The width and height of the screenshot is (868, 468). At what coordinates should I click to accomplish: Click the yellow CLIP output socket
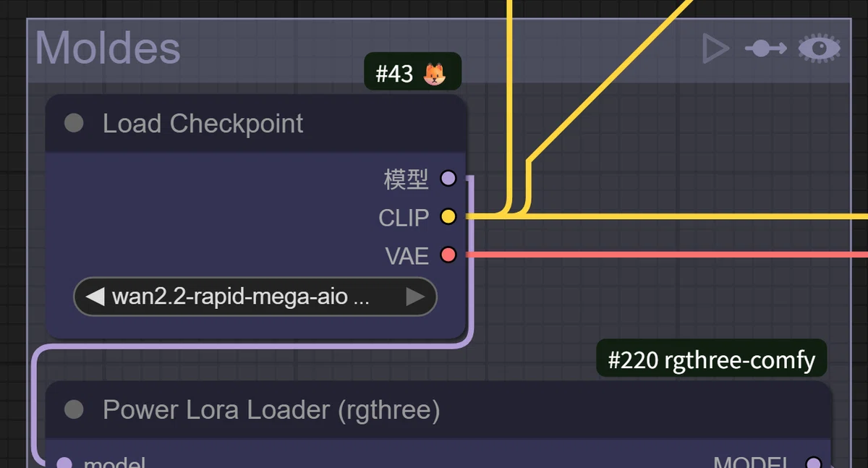click(448, 216)
